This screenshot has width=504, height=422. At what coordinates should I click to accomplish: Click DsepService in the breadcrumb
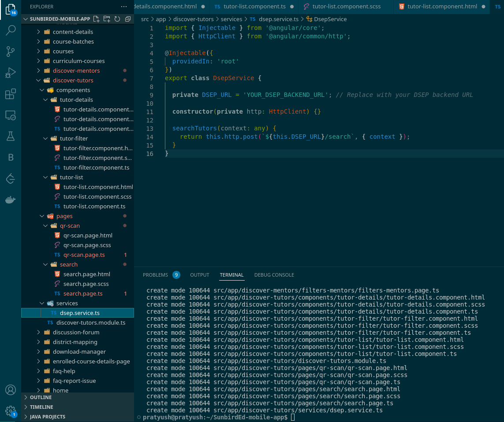coord(330,19)
